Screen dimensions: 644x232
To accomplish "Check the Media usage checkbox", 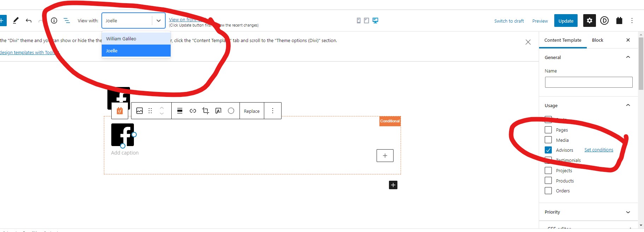I will coord(548,140).
